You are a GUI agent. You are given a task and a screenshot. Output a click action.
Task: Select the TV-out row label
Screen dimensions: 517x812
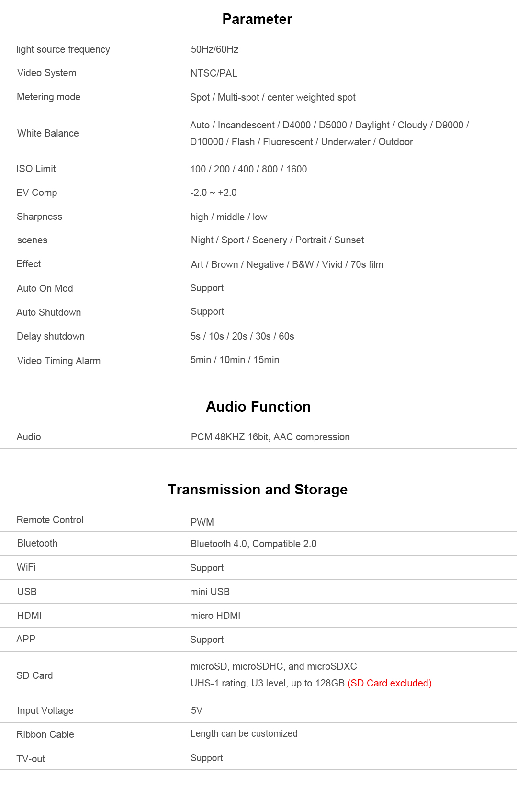(31, 759)
